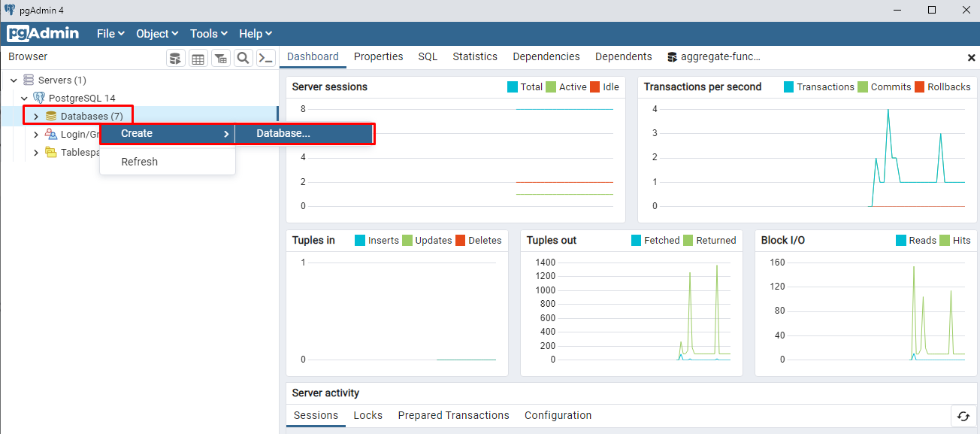Open the Help menu

click(x=256, y=34)
